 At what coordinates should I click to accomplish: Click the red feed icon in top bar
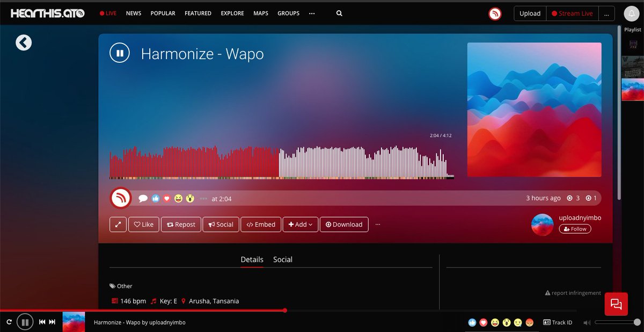point(495,13)
